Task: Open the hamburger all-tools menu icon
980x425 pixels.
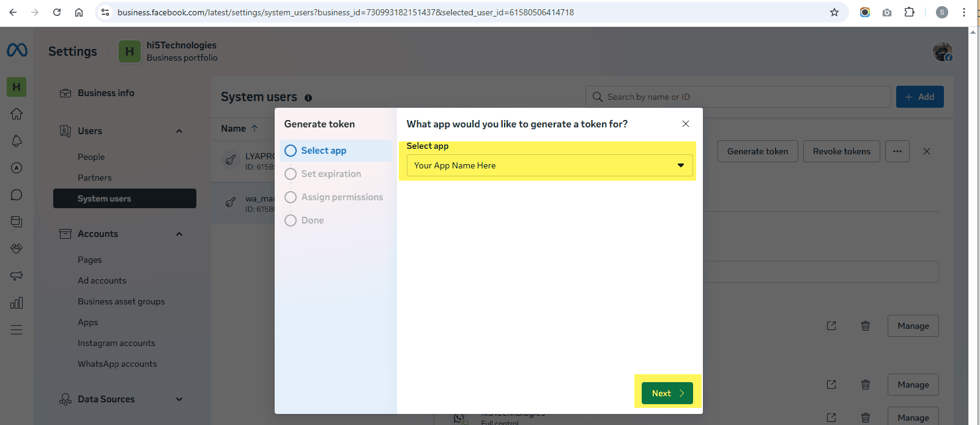Action: (x=17, y=329)
